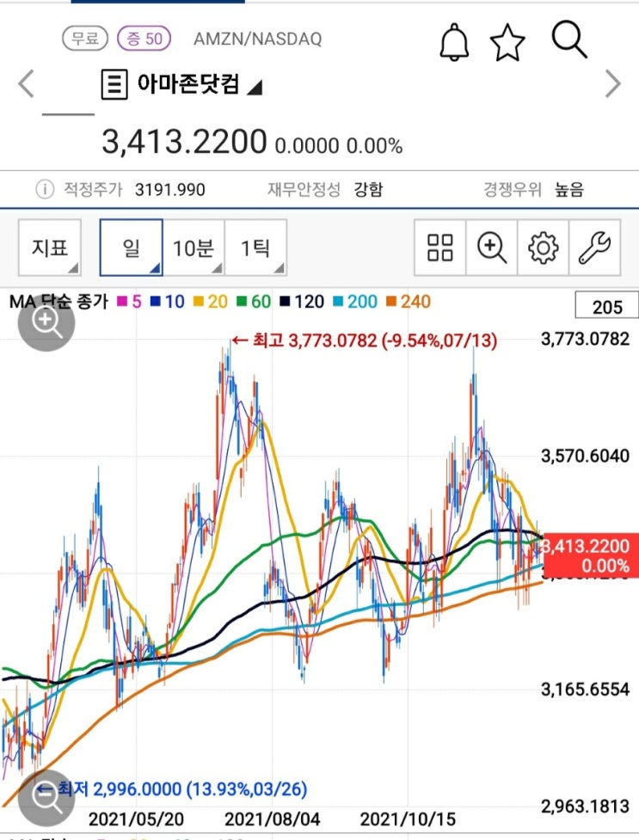Expand the 아마존닷컴 stock name dropdown triangle

click(x=255, y=88)
